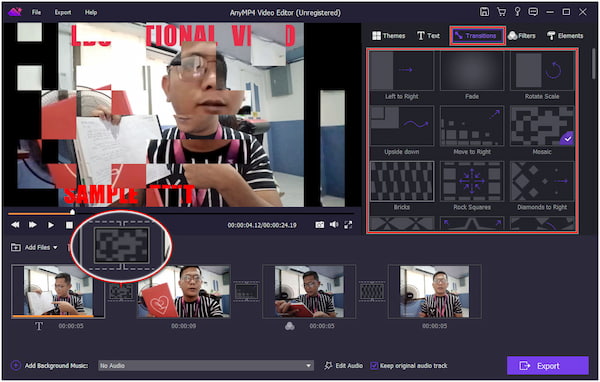Expand the Add Files dropdown arrow
Viewport: 600px width, 382px height.
(x=55, y=248)
